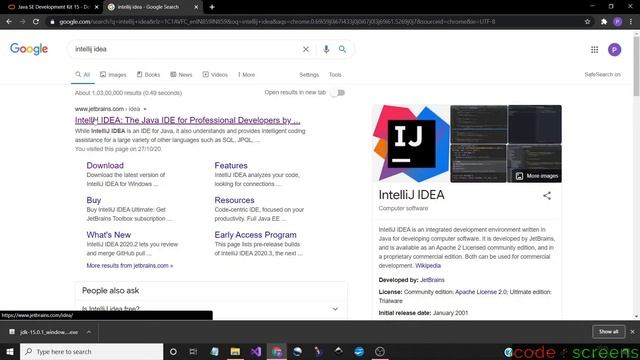Click SafeSearch on label
Viewport: 640px width, 360px height.
(602, 75)
